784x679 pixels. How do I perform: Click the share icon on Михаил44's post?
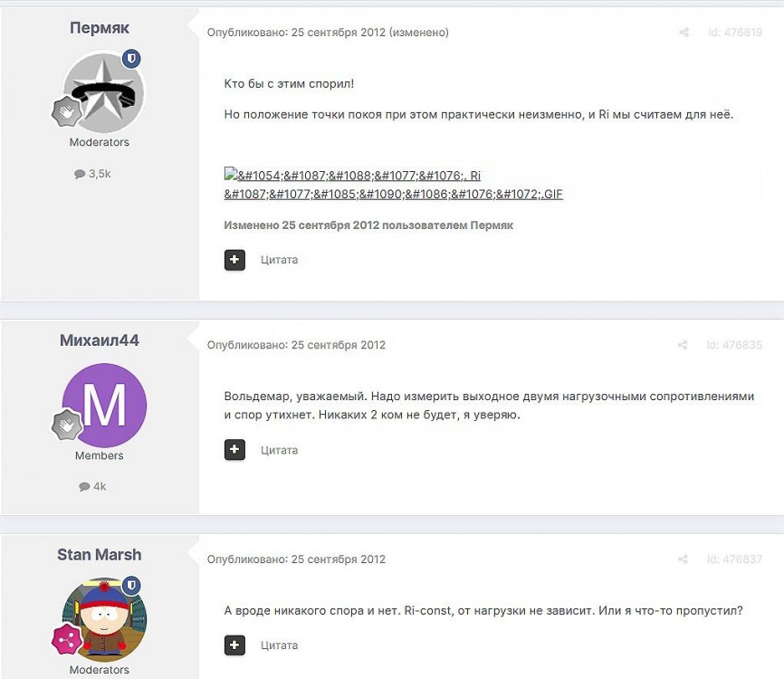(x=682, y=345)
